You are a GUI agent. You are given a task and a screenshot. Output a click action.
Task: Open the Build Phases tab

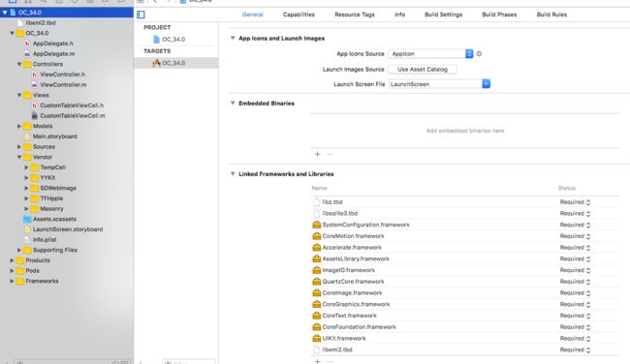[499, 15]
